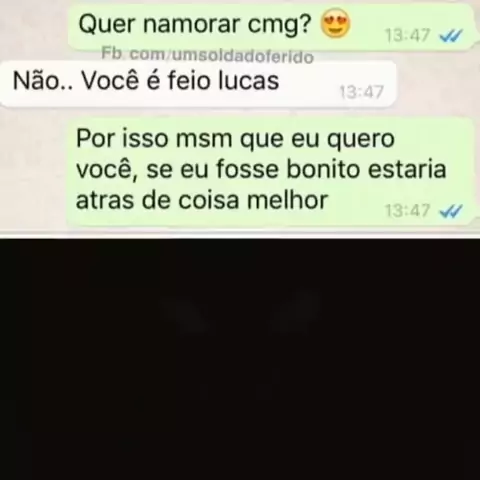480x480 pixels.
Task: Select the 'Não.. Você é feio lucas' message
Action: tap(198, 83)
